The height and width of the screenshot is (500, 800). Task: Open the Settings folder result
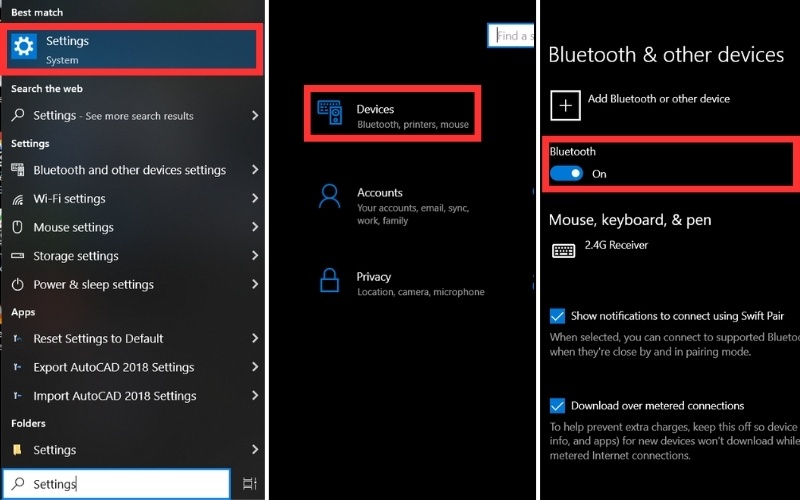point(133,449)
